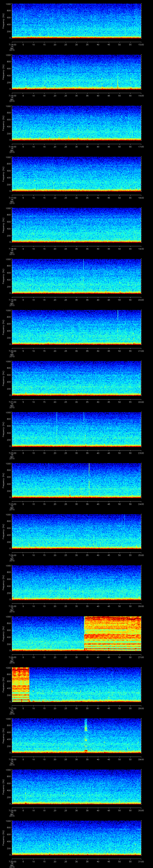The height and width of the screenshot is (868, 153).
Task: Click the 17:00 end time label
Action: pyautogui.click(x=141, y=147)
